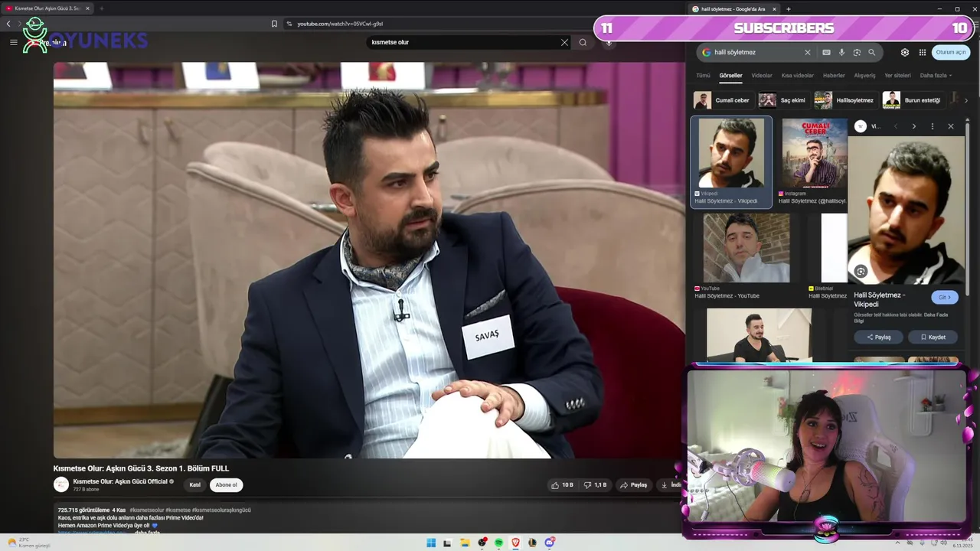Open the Haberler tab
Screen dimensions: 980x551
[x=834, y=76]
